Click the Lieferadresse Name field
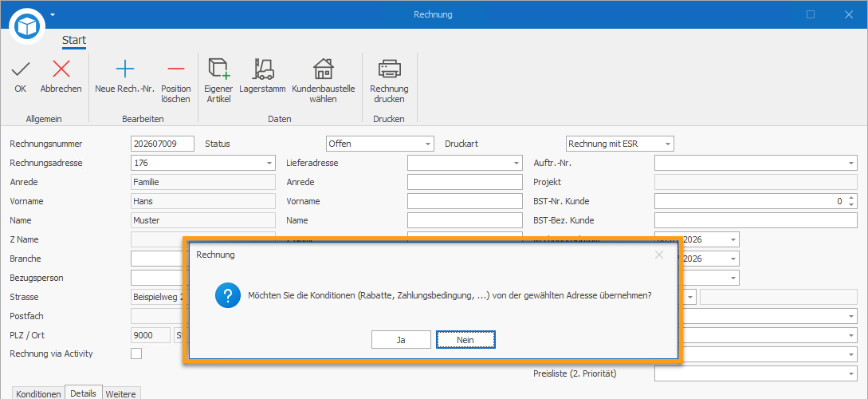The image size is (868, 399). 465,220
